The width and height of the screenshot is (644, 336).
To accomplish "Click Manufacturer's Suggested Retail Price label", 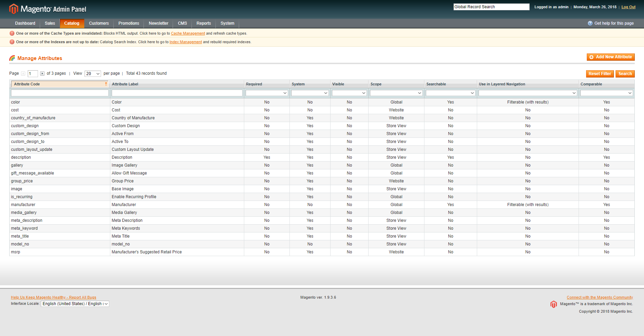I will point(147,252).
